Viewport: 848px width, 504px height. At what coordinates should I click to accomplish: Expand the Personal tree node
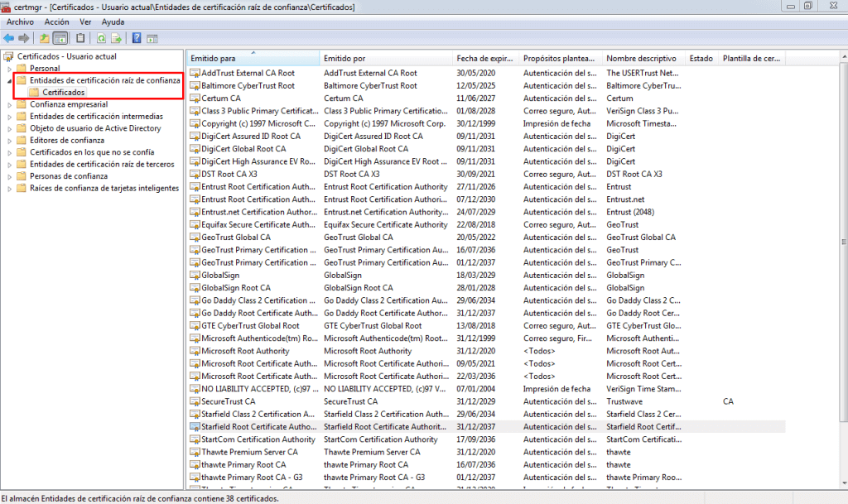[x=9, y=69]
